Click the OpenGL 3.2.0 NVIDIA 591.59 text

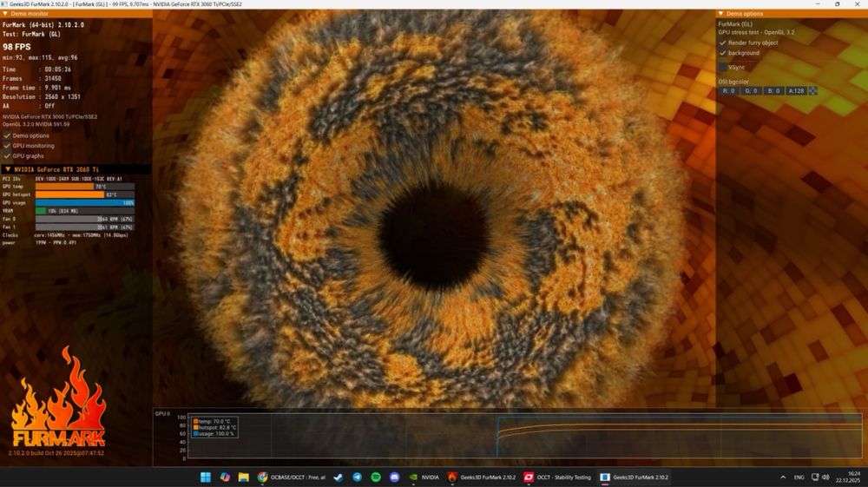(x=36, y=124)
